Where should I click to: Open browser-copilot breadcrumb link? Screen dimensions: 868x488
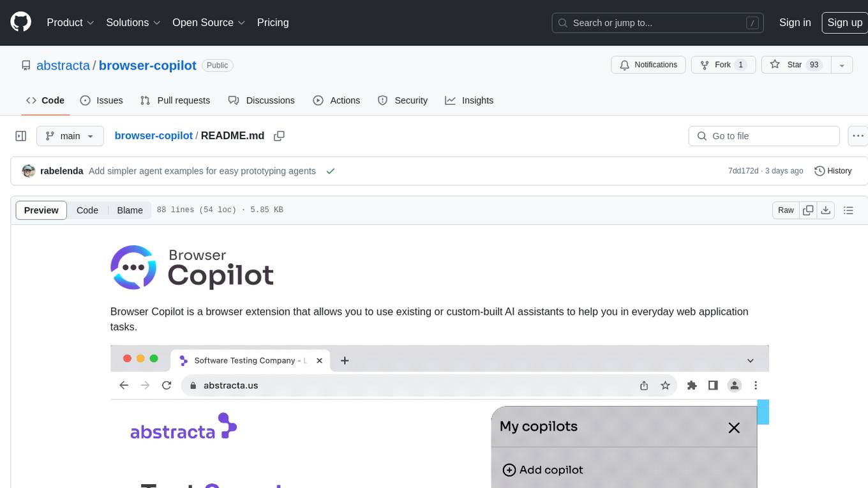(153, 135)
